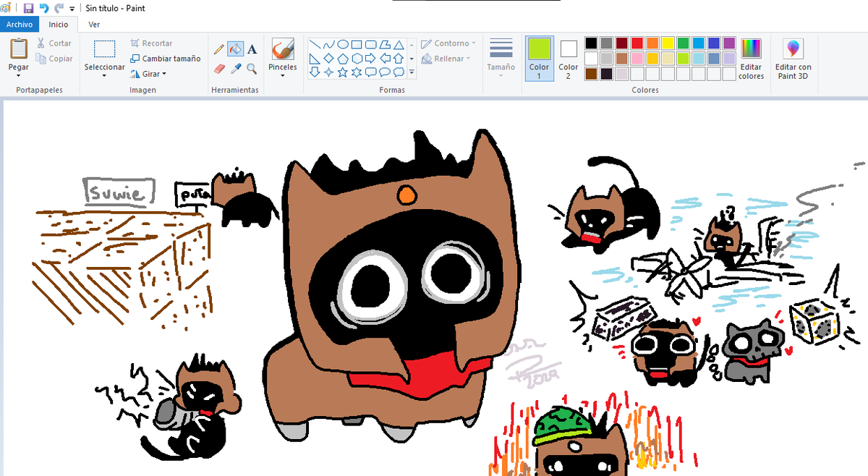The height and width of the screenshot is (476, 868).
Task: Open Editar colores dialog
Action: point(752,58)
